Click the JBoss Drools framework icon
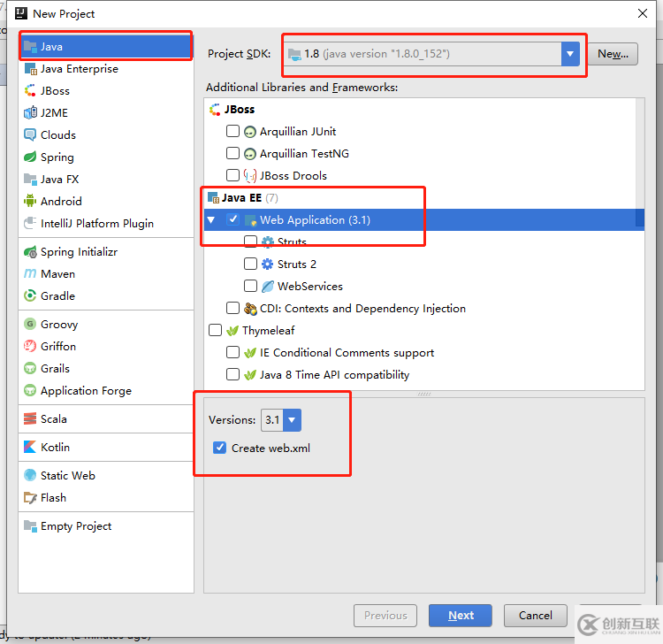 [x=250, y=176]
